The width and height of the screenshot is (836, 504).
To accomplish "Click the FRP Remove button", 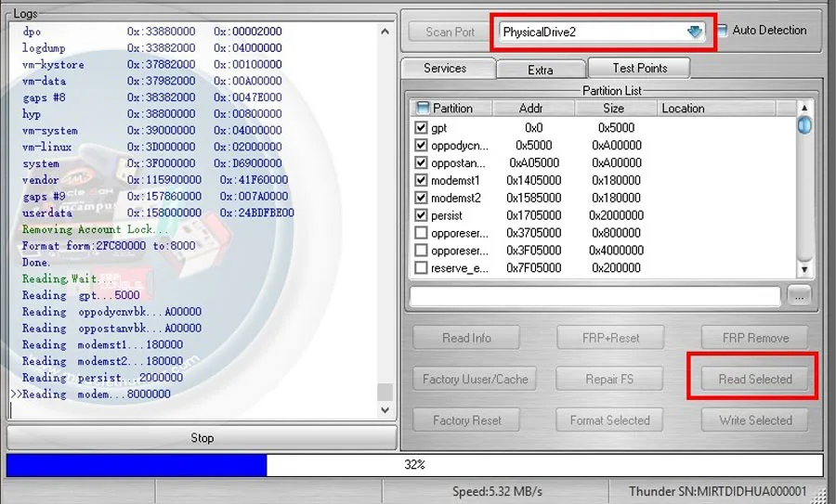I will pos(755,338).
